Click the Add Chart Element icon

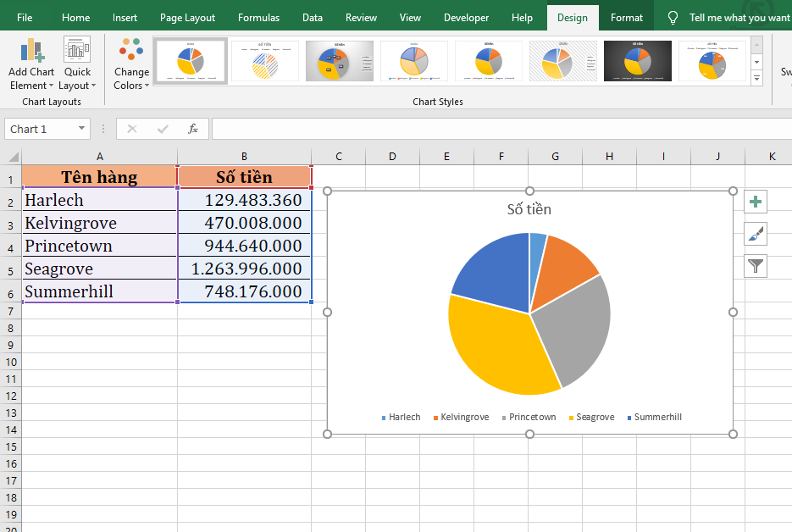click(x=31, y=53)
